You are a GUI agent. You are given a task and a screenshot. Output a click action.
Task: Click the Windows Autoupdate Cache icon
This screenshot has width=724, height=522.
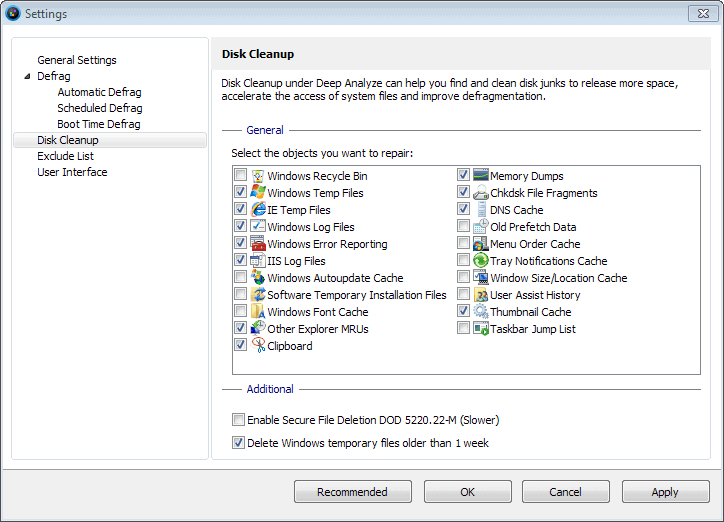coord(258,278)
